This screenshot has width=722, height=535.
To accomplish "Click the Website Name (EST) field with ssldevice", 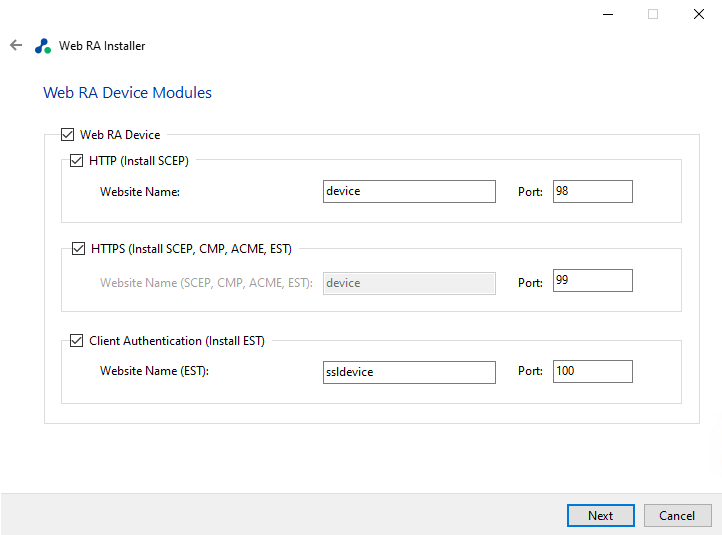I will [x=409, y=372].
